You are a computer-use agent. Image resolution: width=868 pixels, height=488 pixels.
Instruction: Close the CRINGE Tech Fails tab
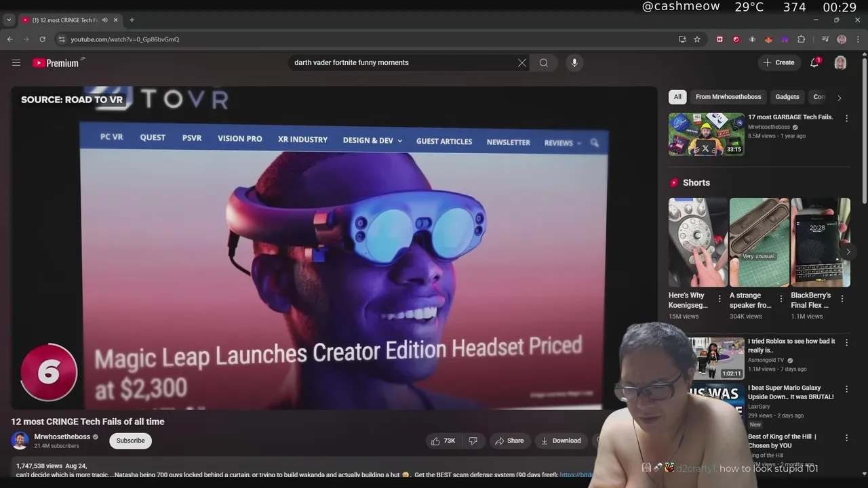116,20
